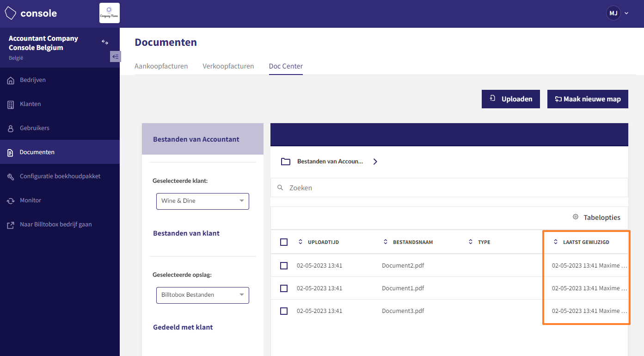
Task: Switch to the Verkoopfacturen tab
Action: tap(228, 66)
